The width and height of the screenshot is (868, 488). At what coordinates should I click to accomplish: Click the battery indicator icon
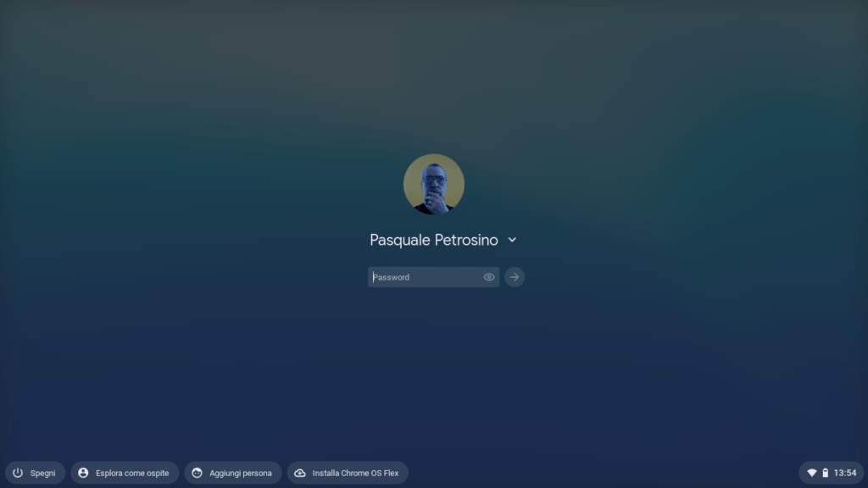pyautogui.click(x=826, y=473)
